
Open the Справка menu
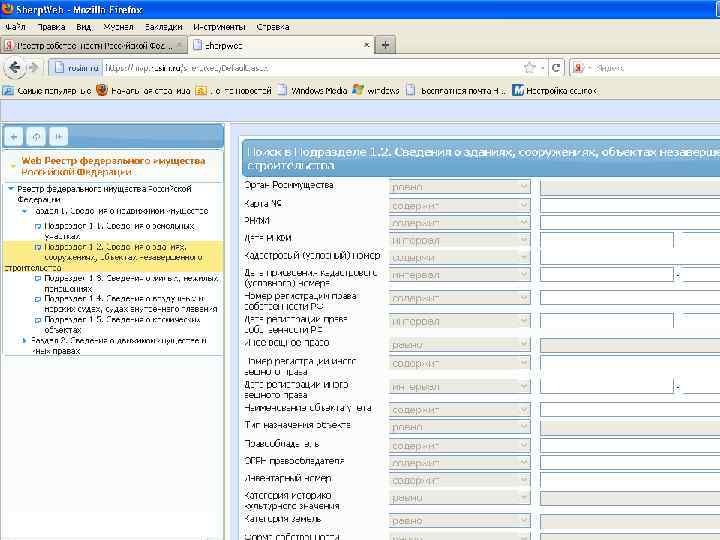click(x=273, y=27)
